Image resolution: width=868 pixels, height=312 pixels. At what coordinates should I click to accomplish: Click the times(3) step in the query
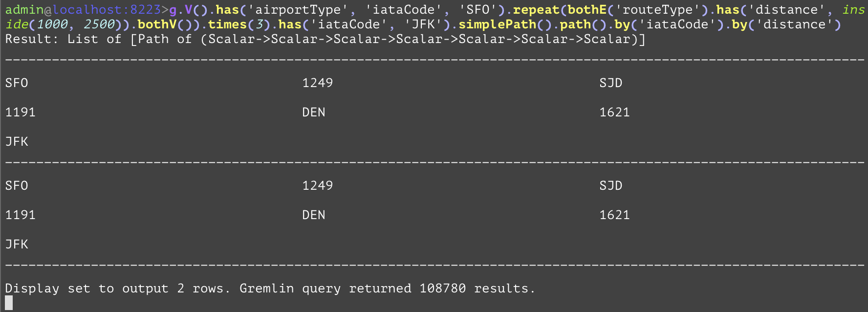pyautogui.click(x=236, y=24)
